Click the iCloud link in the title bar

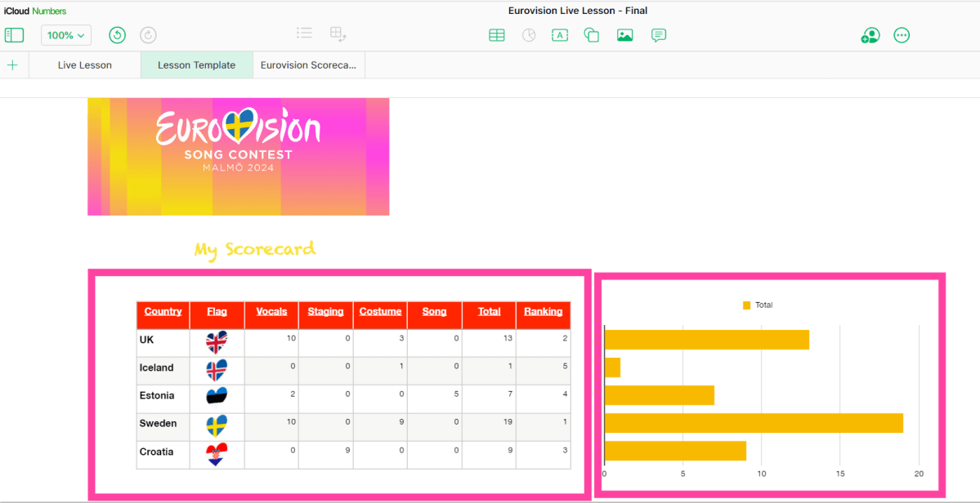[16, 11]
